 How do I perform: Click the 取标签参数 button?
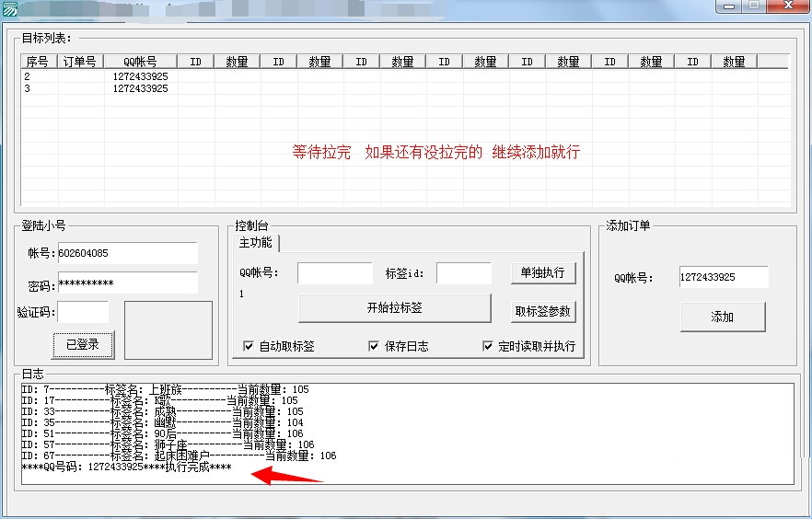tap(543, 312)
